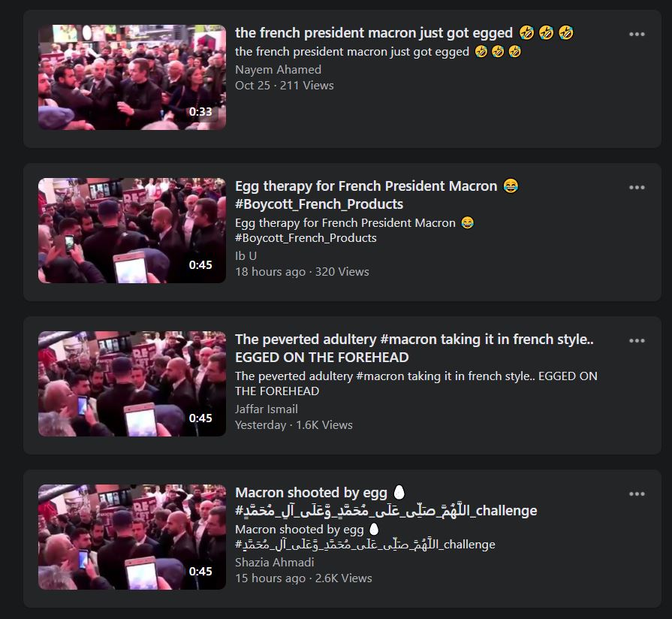Click the Arabic challenge hashtag in bold title
672x619 pixels.
pyautogui.click(x=386, y=511)
